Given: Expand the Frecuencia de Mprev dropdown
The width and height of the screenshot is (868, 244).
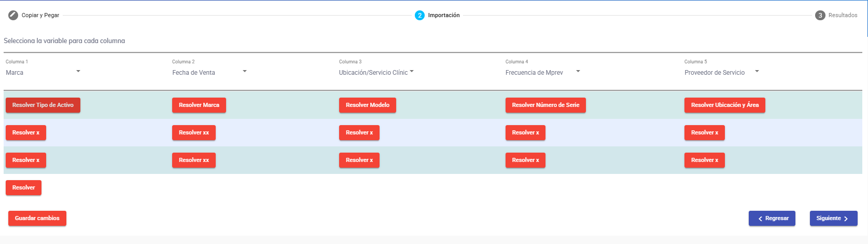Looking at the screenshot, I should [x=578, y=71].
